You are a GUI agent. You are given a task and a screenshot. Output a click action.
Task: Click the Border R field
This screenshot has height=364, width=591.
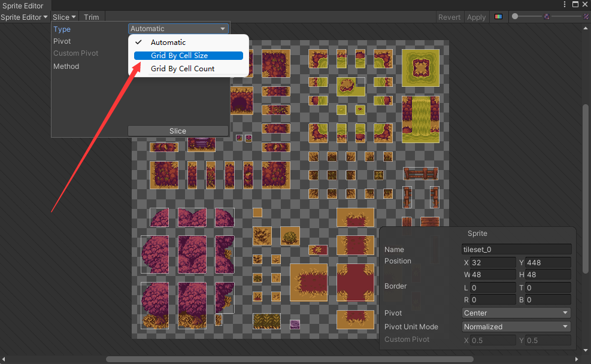[x=493, y=299]
